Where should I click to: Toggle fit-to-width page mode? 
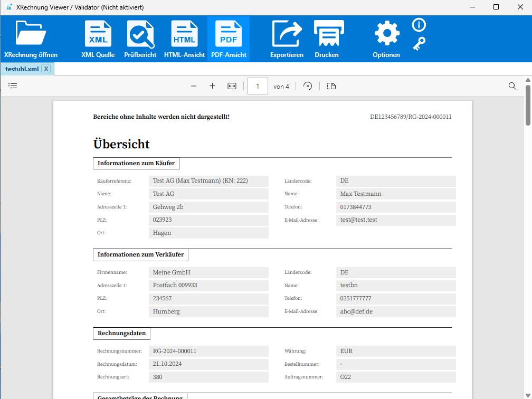click(x=232, y=86)
